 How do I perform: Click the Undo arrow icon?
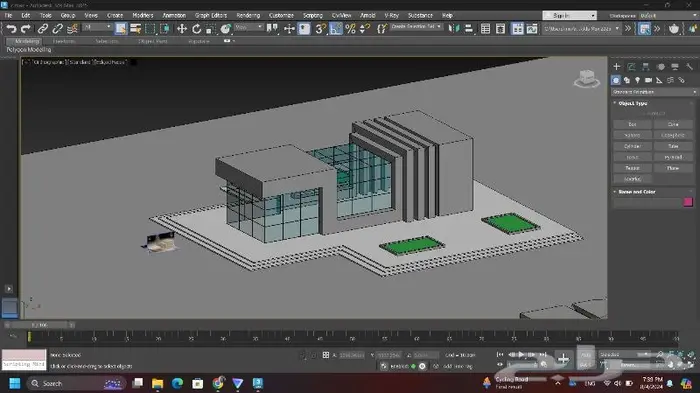pos(11,29)
